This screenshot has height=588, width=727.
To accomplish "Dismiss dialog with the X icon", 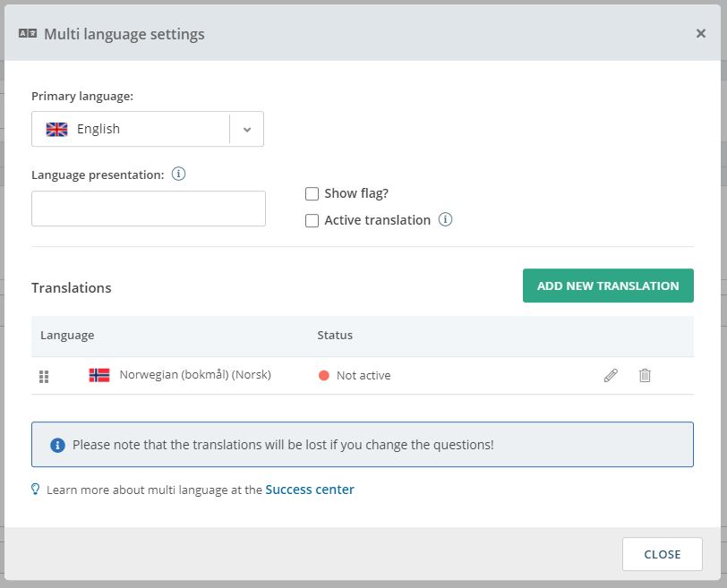I will pos(700,33).
